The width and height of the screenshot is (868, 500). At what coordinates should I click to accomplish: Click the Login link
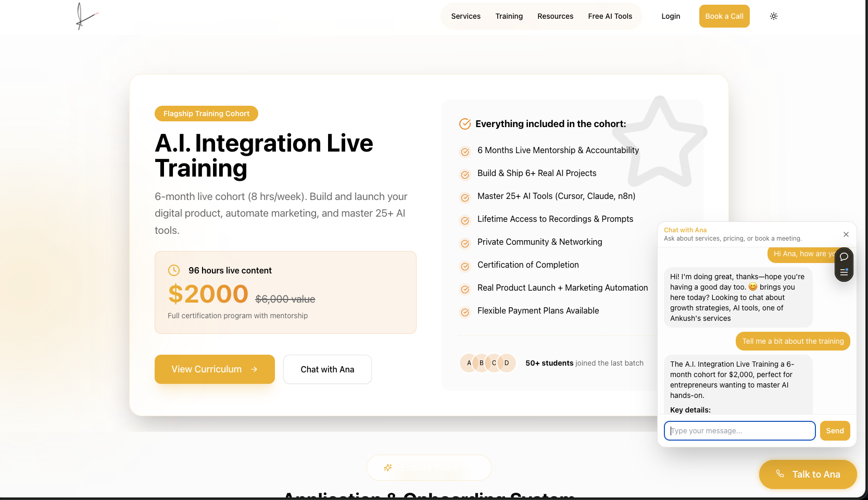tap(671, 16)
